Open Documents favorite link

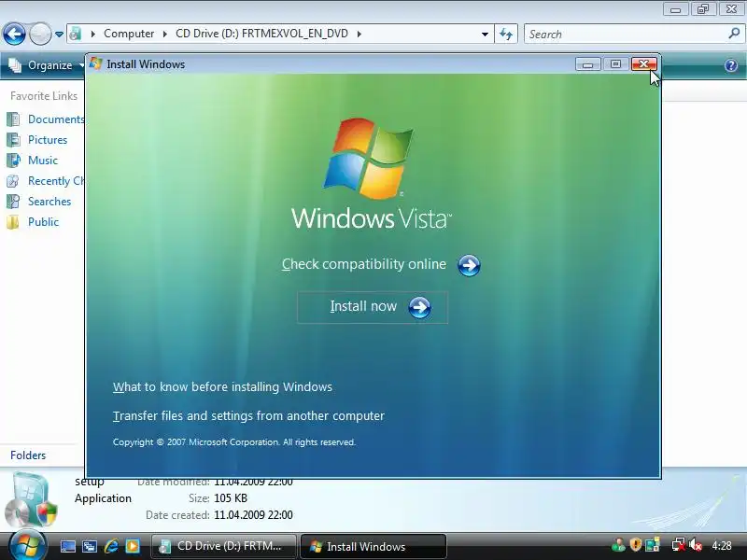point(56,119)
